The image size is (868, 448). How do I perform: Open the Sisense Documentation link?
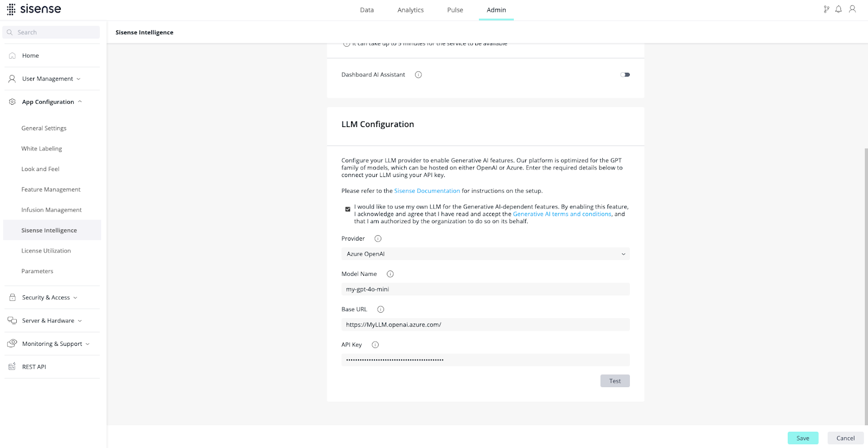pyautogui.click(x=427, y=191)
